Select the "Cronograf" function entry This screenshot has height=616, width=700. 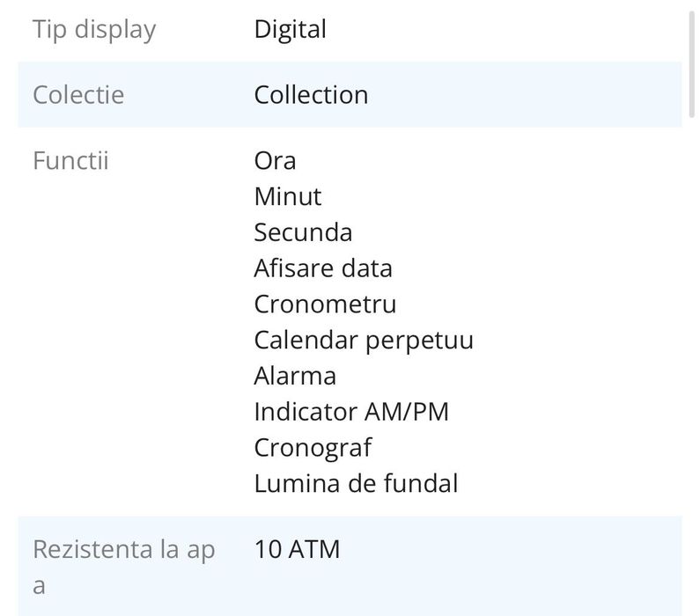pos(313,447)
